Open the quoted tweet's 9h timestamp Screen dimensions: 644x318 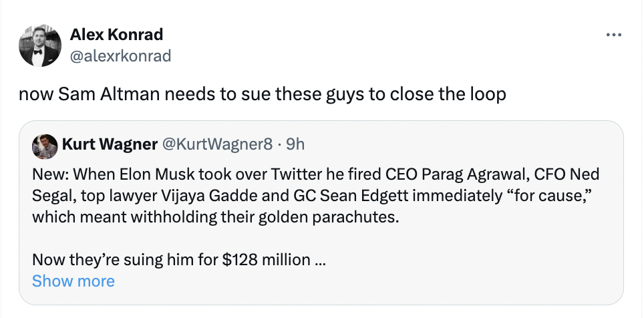295,144
